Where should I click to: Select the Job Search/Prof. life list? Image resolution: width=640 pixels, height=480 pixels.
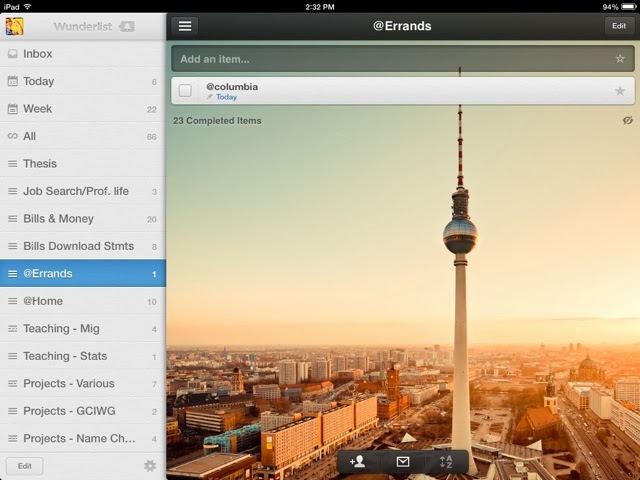coord(83,191)
